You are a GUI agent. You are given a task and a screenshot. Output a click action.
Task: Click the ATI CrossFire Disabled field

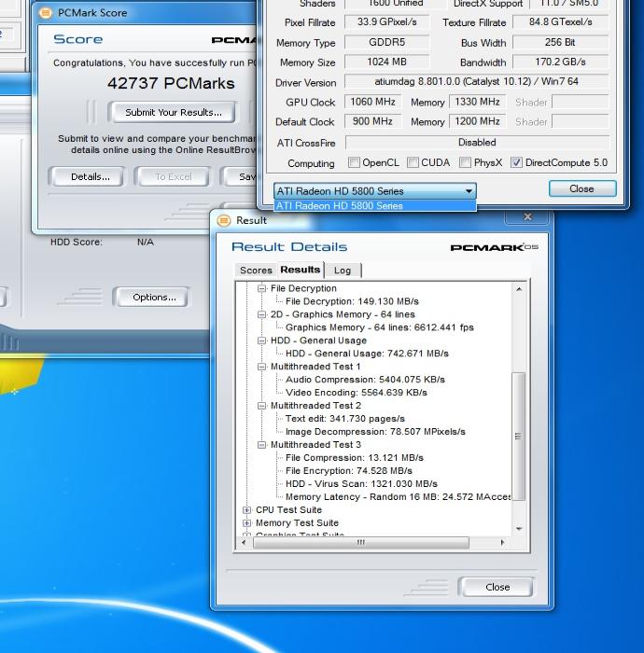pyautogui.click(x=477, y=143)
